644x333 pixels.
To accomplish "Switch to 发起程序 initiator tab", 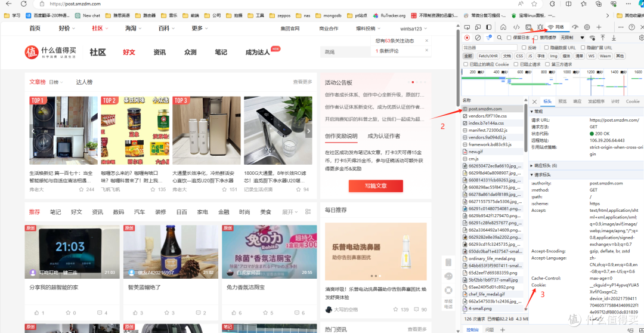I will (x=596, y=101).
